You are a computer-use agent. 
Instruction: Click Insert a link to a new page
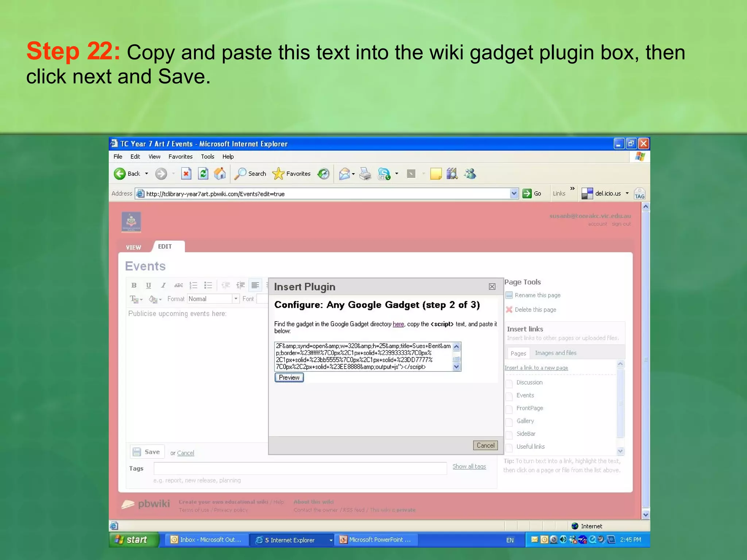[536, 368]
